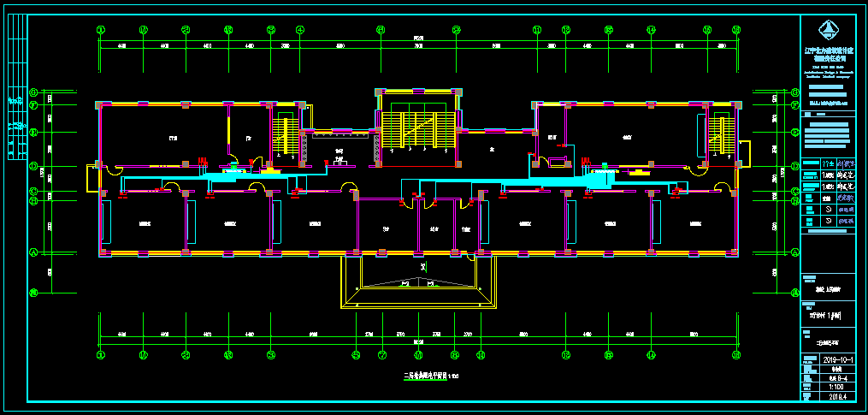The height and width of the screenshot is (415, 868).
Task: Click the bottom-right grid axis bubble
Action: pyautogui.click(x=735, y=353)
